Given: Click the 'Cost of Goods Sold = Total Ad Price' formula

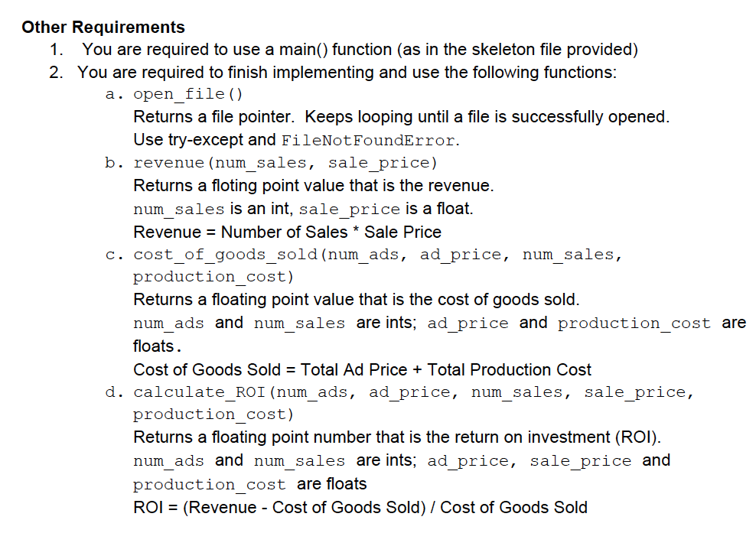Looking at the screenshot, I should pyautogui.click(x=362, y=369).
